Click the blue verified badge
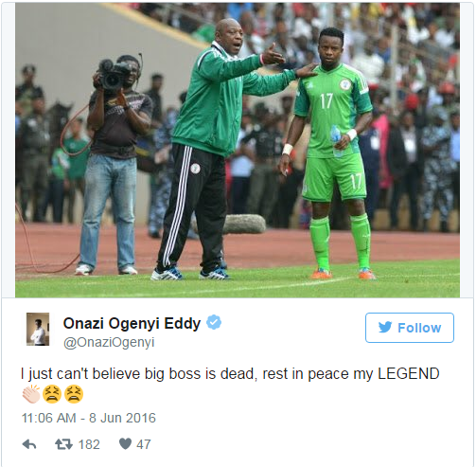 tap(214, 322)
